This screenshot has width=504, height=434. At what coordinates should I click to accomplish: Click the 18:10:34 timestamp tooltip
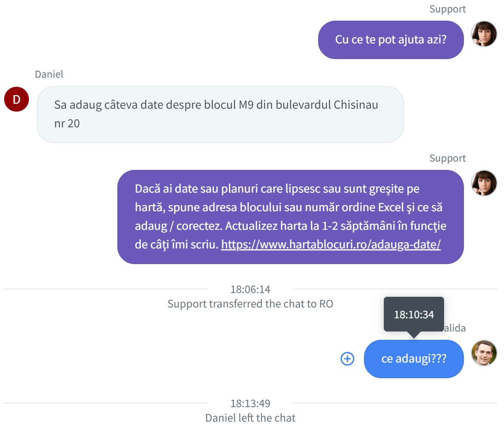(x=414, y=315)
